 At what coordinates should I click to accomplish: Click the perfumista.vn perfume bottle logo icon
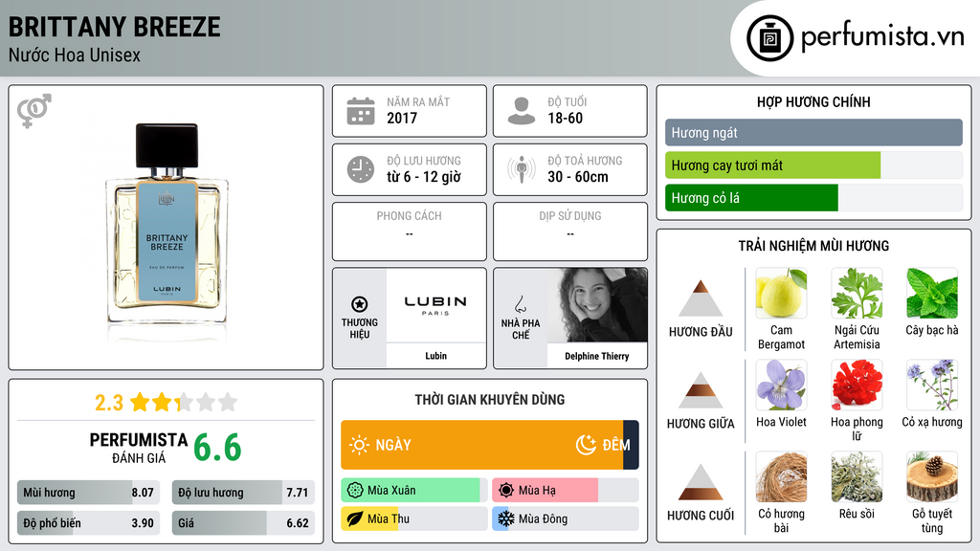click(769, 38)
